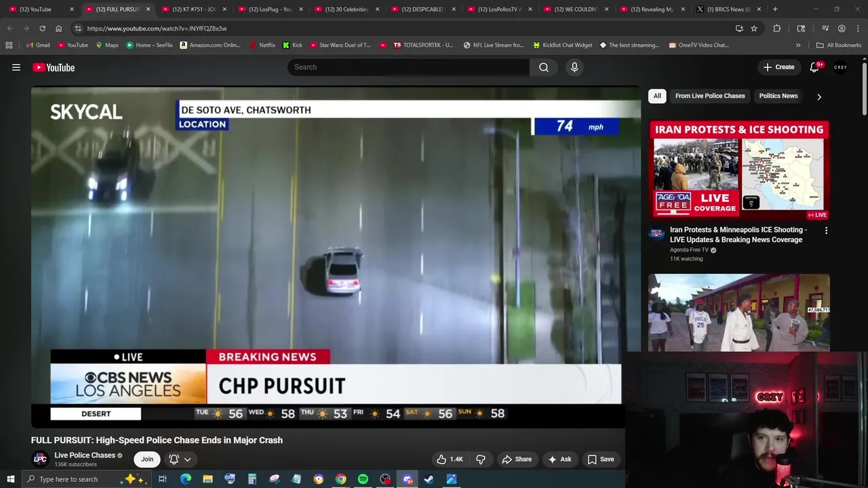Select the All filter chip
This screenshot has width=868, height=488.
tap(657, 96)
